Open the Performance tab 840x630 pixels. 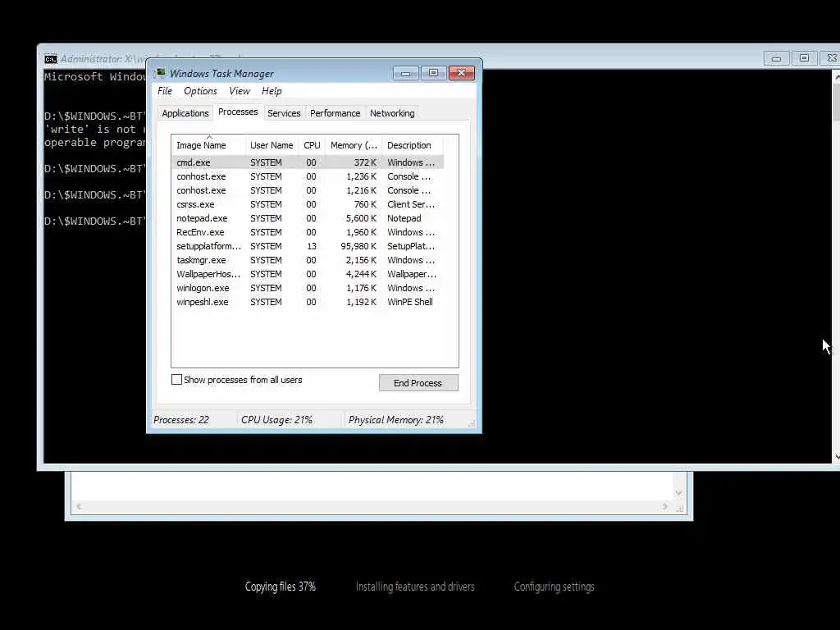[335, 113]
